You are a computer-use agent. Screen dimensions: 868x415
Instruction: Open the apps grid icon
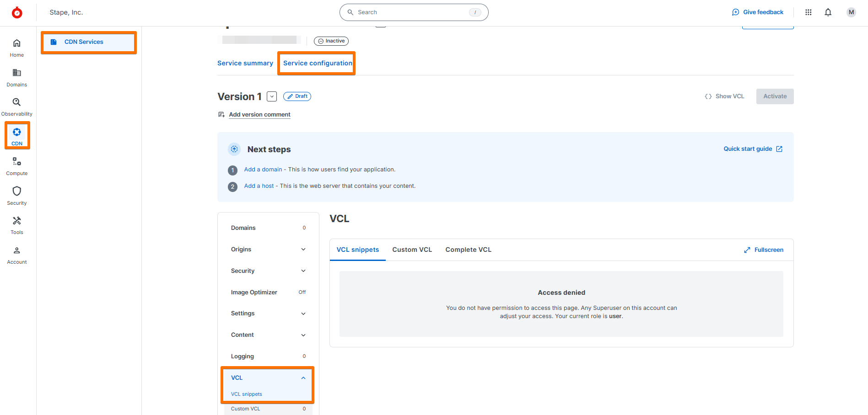[809, 12]
